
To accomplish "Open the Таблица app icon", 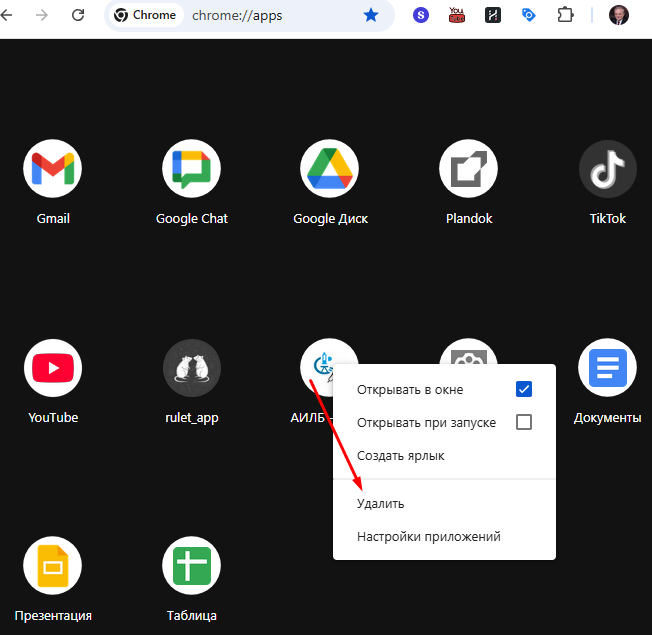I will (191, 566).
